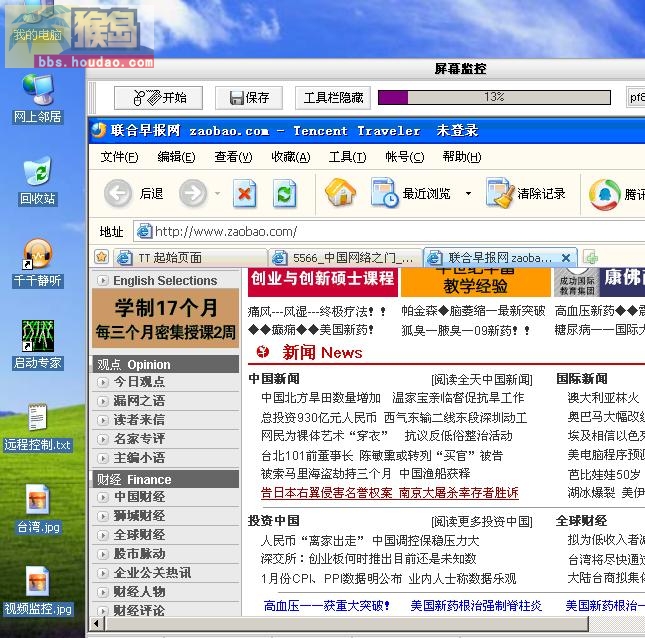Viewport: 645px width, 638px height.
Task: Open the 文件(F) menu
Action: pyautogui.click(x=119, y=157)
